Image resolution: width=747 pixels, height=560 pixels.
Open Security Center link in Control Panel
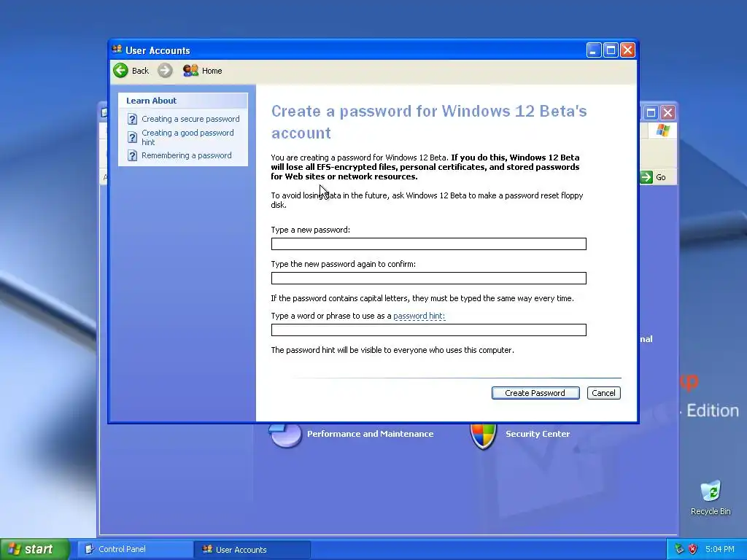tap(538, 434)
